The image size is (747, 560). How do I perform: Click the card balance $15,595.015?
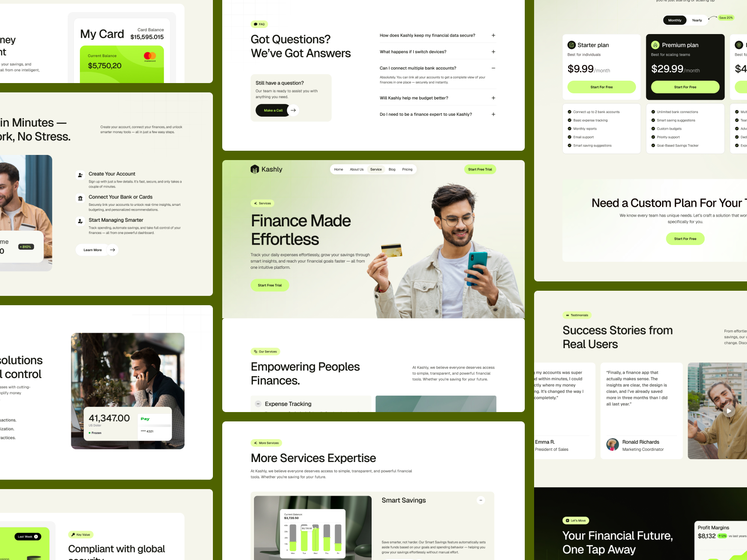click(147, 37)
